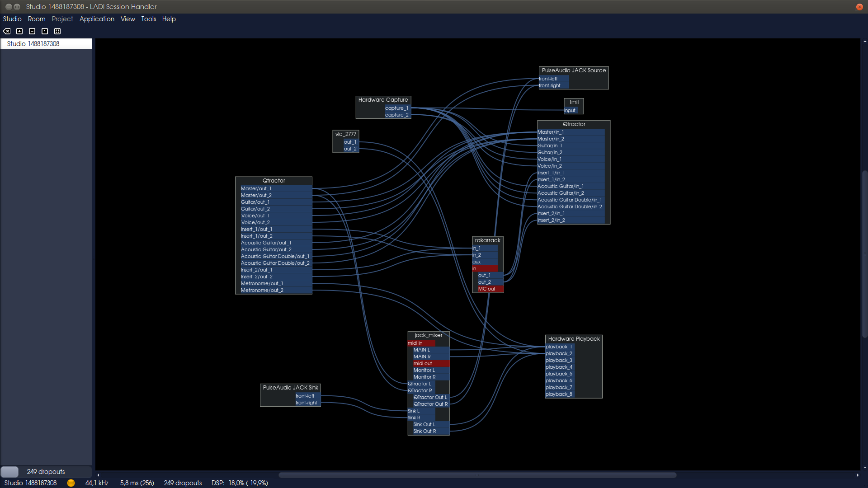The image size is (868, 488).
Task: Select QTractor Out L port
Action: 431,398
